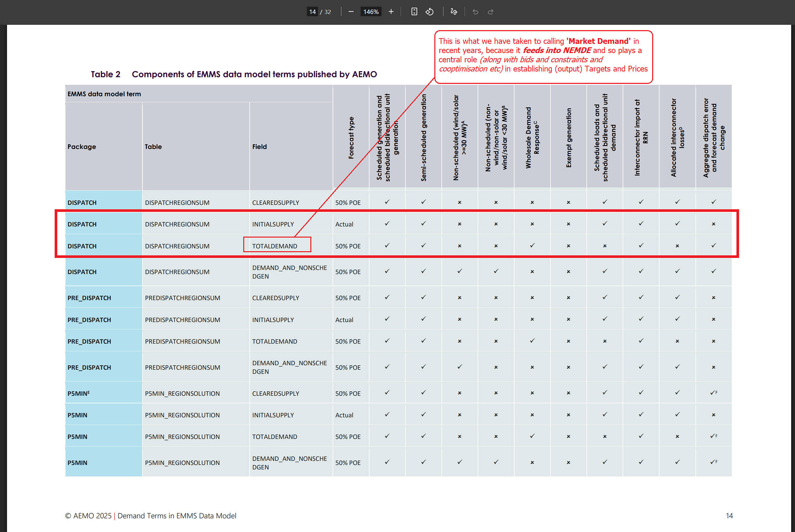795x532 pixels.
Task: Click the zoom in plus button
Action: (391, 12)
